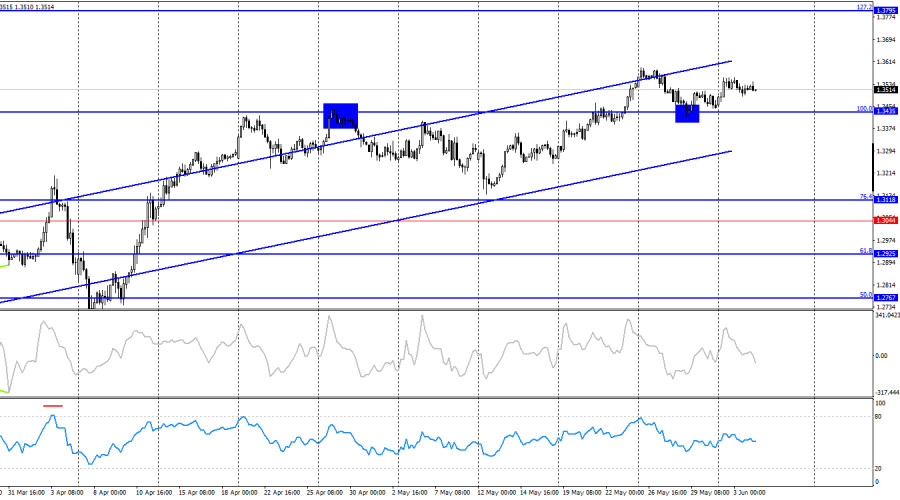Screen dimensions: 900x500
Task: Click the 0.00 oscillator scale label
Action: (881, 356)
